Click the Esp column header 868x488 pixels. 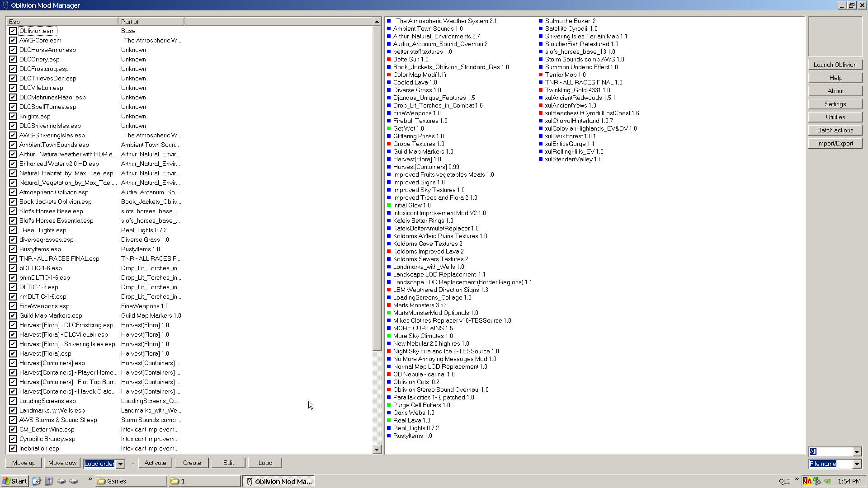(62, 22)
